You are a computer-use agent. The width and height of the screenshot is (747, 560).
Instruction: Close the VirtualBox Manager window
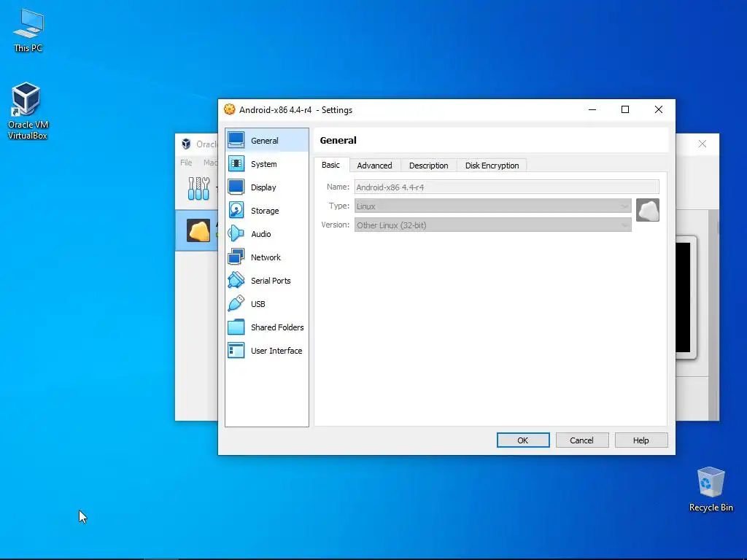(703, 144)
